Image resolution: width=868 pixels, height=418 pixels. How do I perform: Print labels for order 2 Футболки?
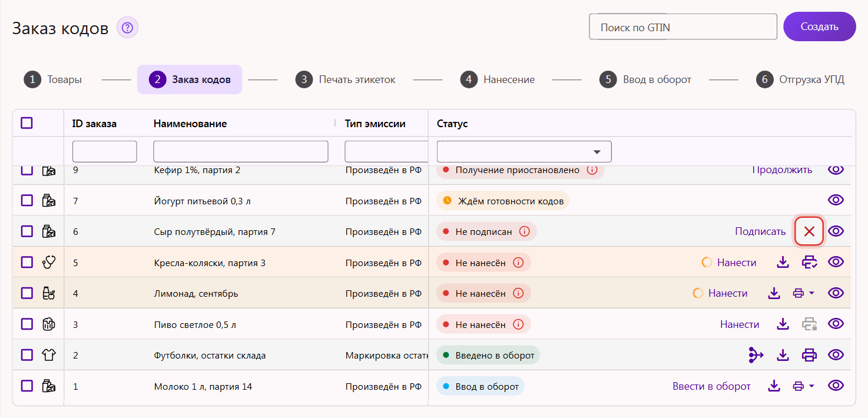pos(809,355)
